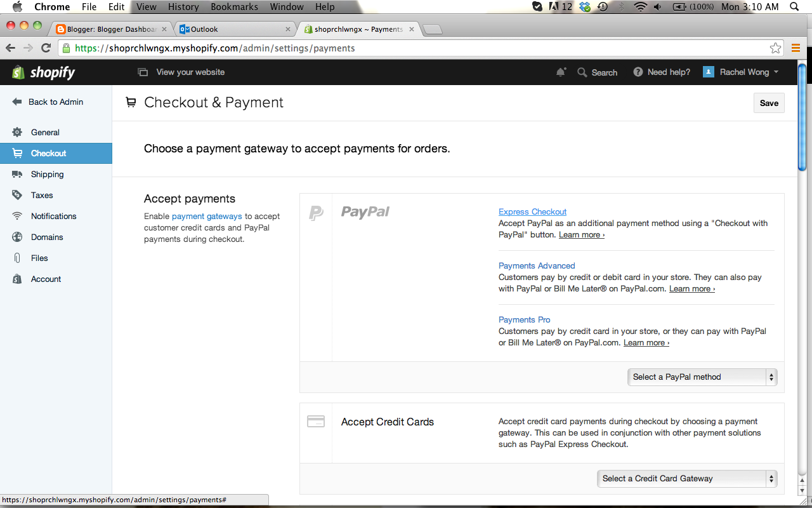The image size is (812, 508).
Task: Open a new browser tab
Action: click(432, 30)
